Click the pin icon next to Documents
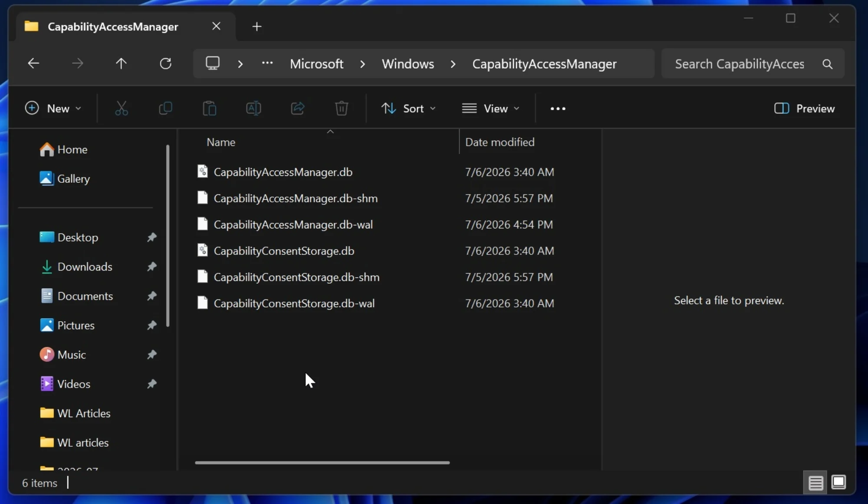The image size is (868, 504). click(x=151, y=296)
